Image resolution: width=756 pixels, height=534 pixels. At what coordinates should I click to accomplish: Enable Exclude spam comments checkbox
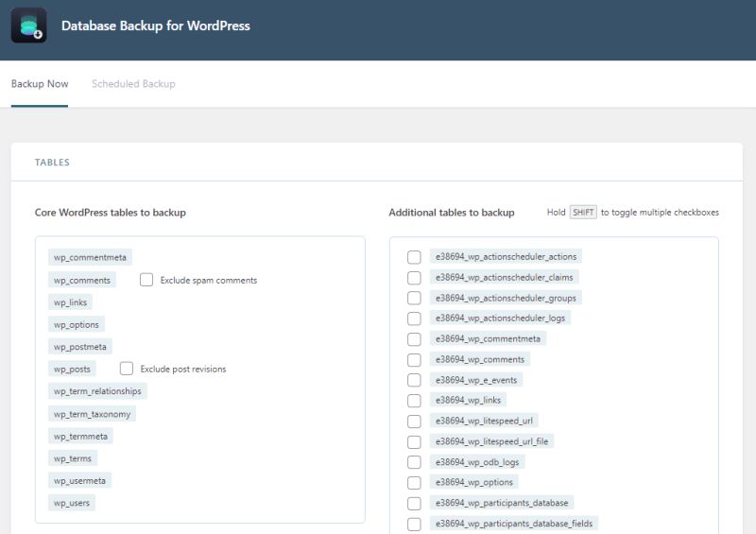[x=146, y=280]
